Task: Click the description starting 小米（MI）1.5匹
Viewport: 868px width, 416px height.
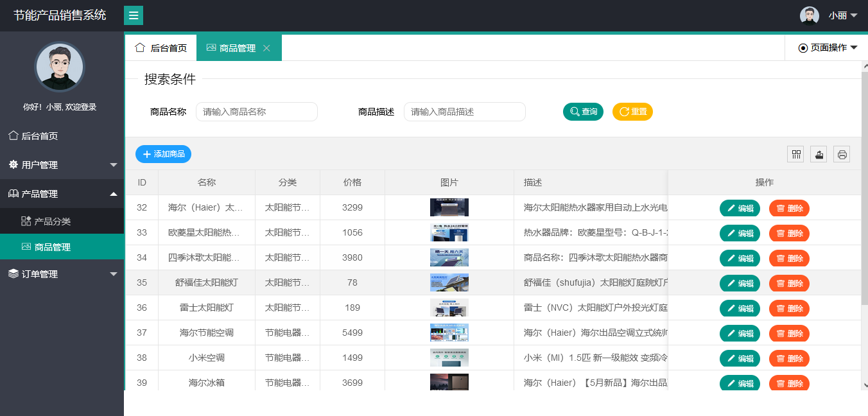Action: (x=596, y=358)
